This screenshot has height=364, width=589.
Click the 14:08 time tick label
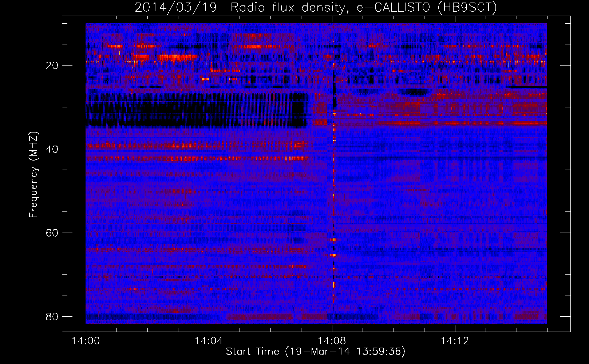(332, 341)
